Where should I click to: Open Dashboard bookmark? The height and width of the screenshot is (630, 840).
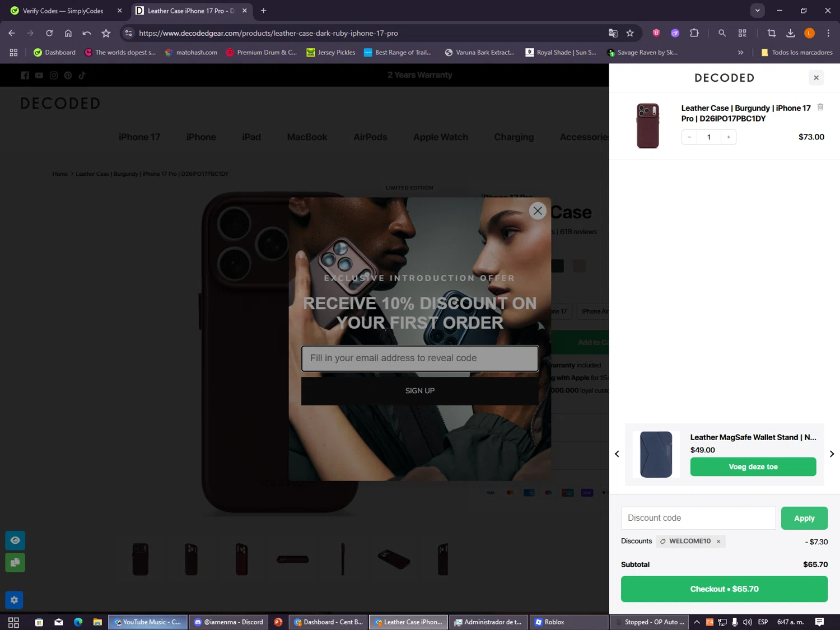coord(54,52)
